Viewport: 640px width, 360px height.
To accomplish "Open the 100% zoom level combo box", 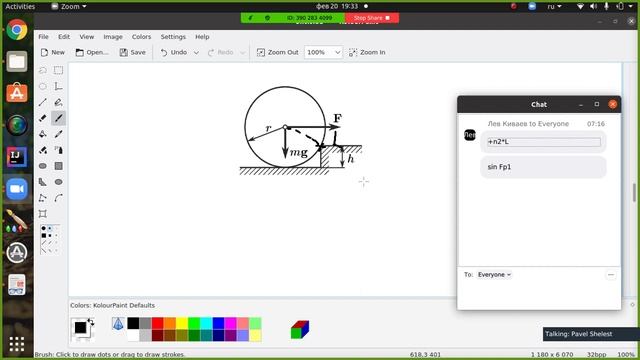I will 323,52.
